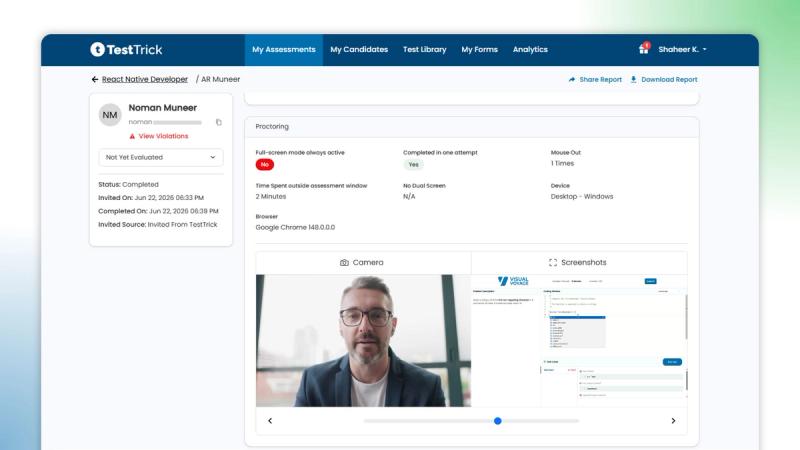Click the '1 Times' mouse out value

click(562, 163)
